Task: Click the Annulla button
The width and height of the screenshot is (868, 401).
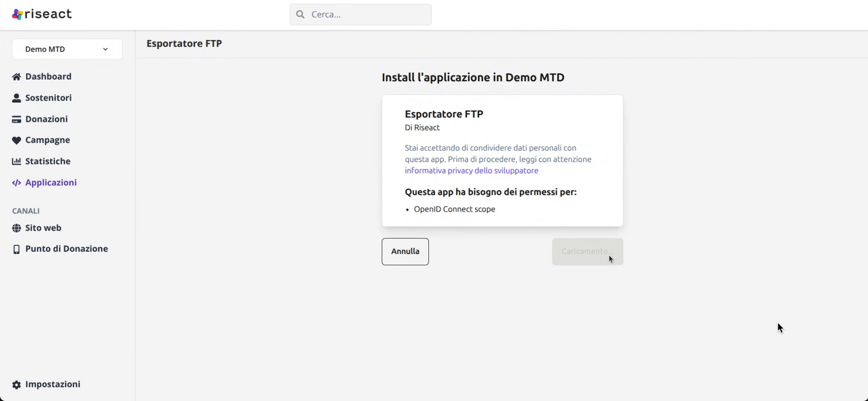Action: point(405,252)
